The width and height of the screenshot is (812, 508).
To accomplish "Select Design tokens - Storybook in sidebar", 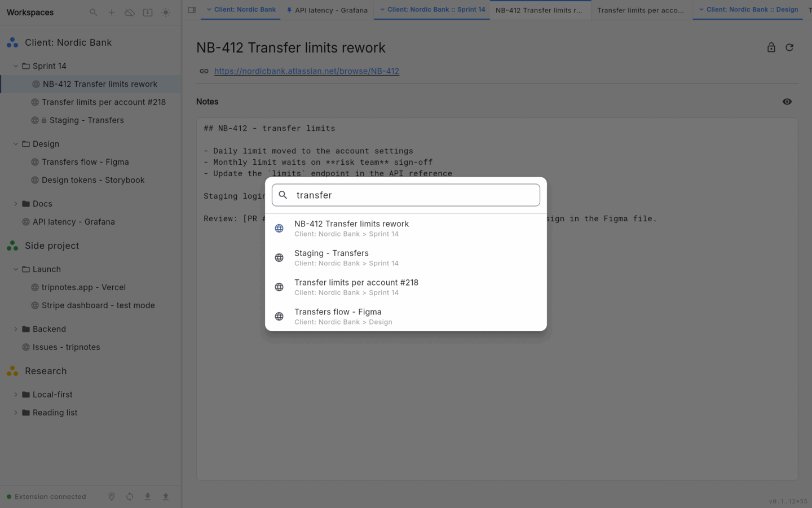I will [93, 180].
